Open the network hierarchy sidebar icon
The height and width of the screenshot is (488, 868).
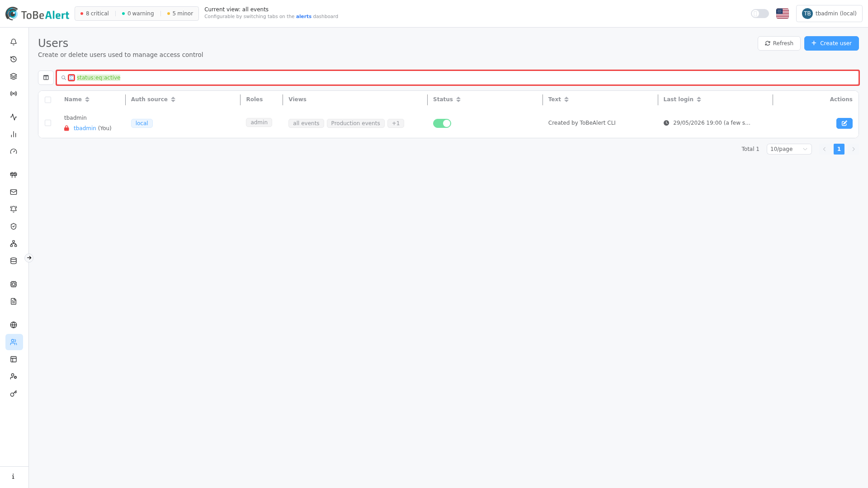pos(14,244)
